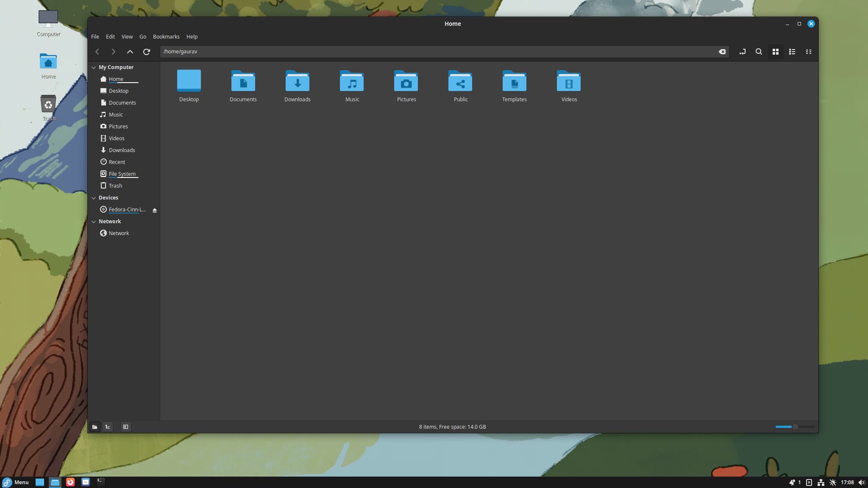This screenshot has height=488, width=868.
Task: Open the file search tool
Action: pyautogui.click(x=759, y=52)
